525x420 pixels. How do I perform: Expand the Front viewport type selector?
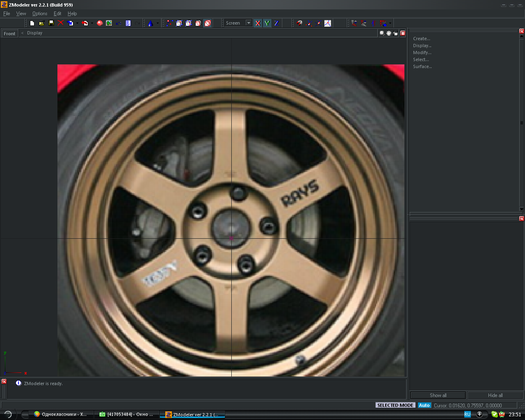(x=9, y=34)
